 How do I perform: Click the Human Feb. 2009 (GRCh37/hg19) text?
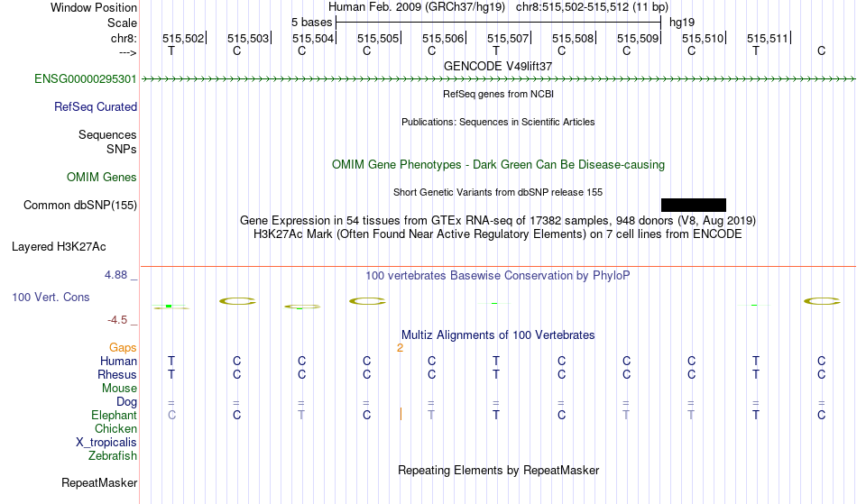click(x=418, y=7)
